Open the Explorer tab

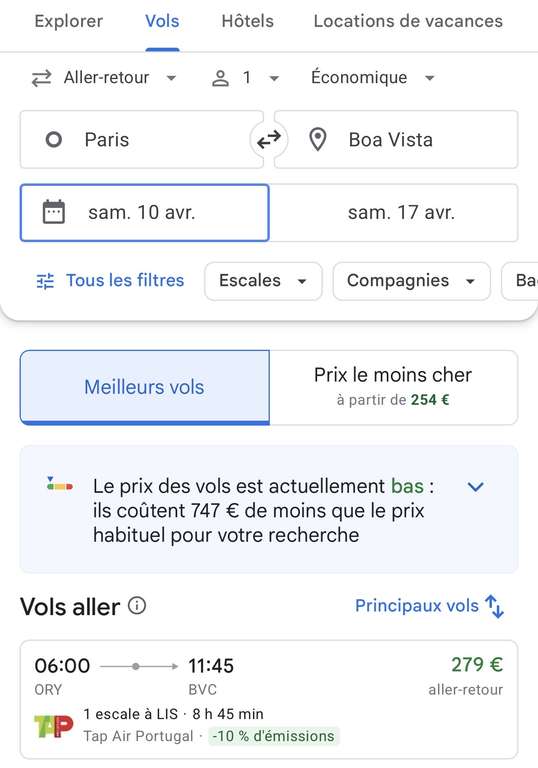pyautogui.click(x=69, y=22)
